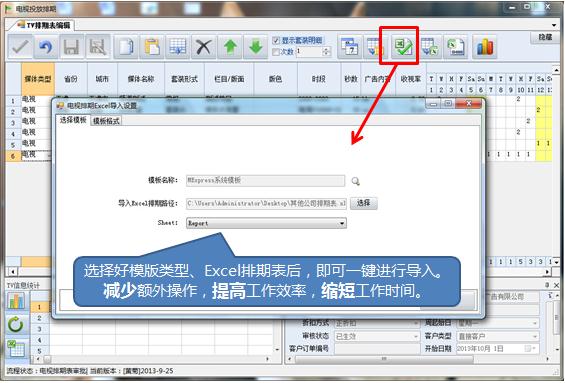Click the green refresh icon in TV信息统计
Screen dimensions: 565x383
pos(16,324)
